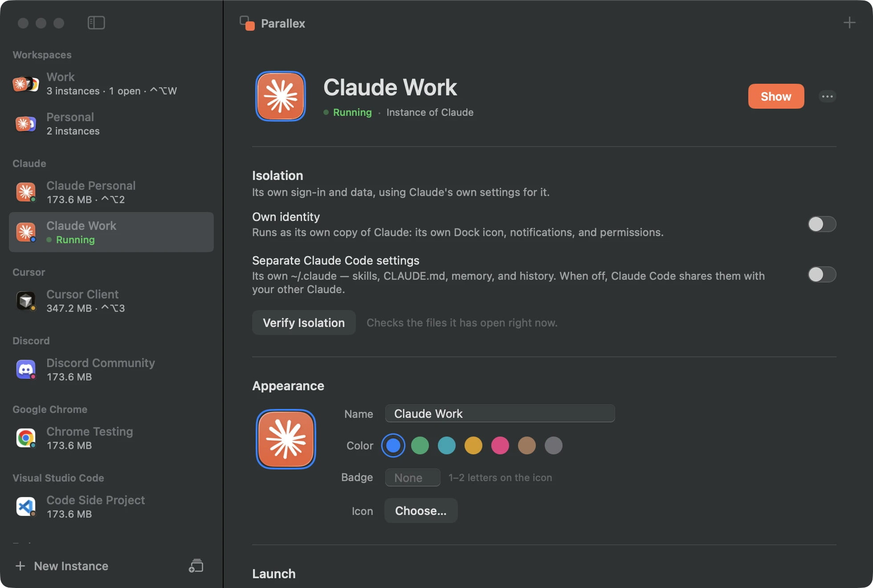Select the Code Side Project instance
The width and height of the screenshot is (873, 588).
coord(111,507)
